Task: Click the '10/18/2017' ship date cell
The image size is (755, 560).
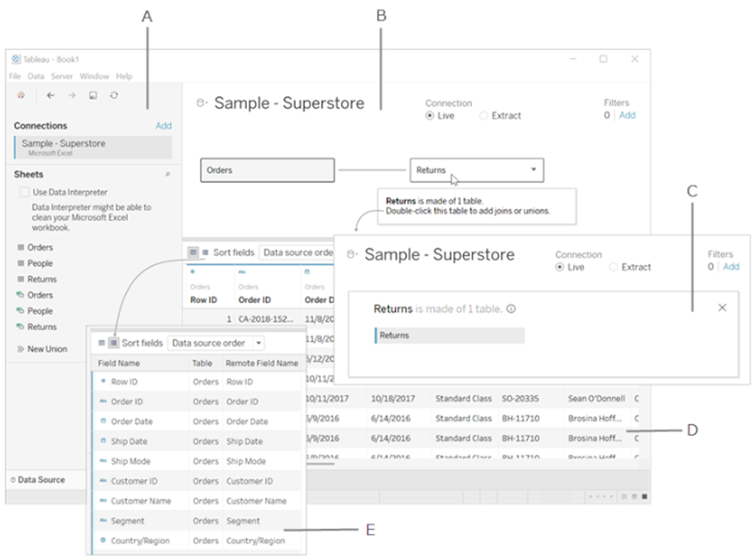Action: pos(393,398)
